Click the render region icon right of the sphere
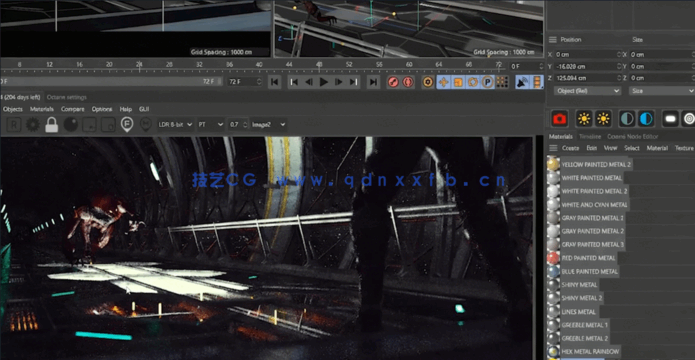695x360 pixels. coord(90,125)
